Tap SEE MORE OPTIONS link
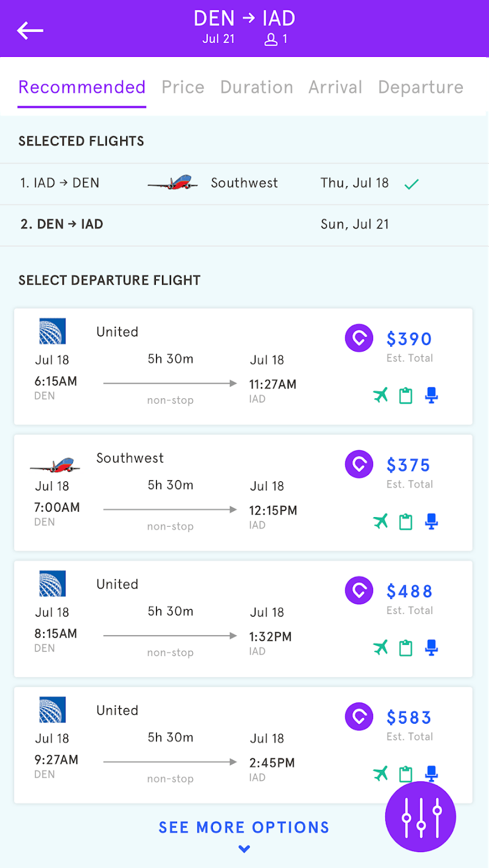Viewport: 489px width, 868px height. pyautogui.click(x=244, y=827)
